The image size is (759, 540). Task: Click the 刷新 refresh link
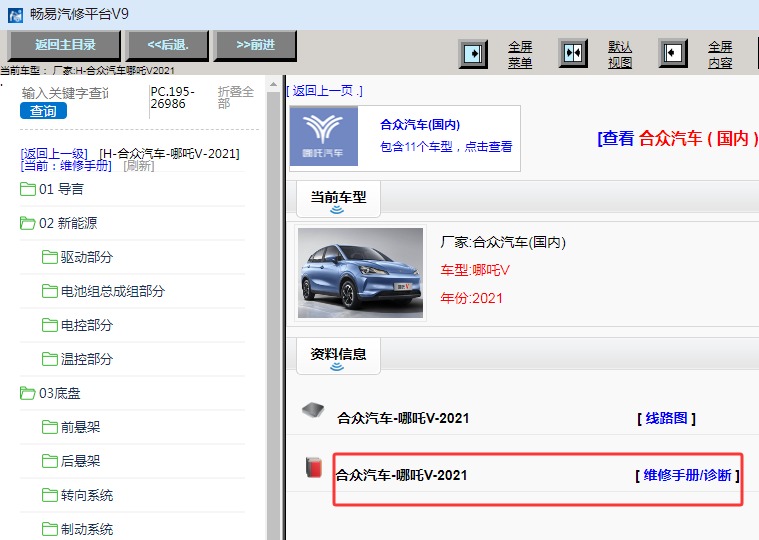139,166
